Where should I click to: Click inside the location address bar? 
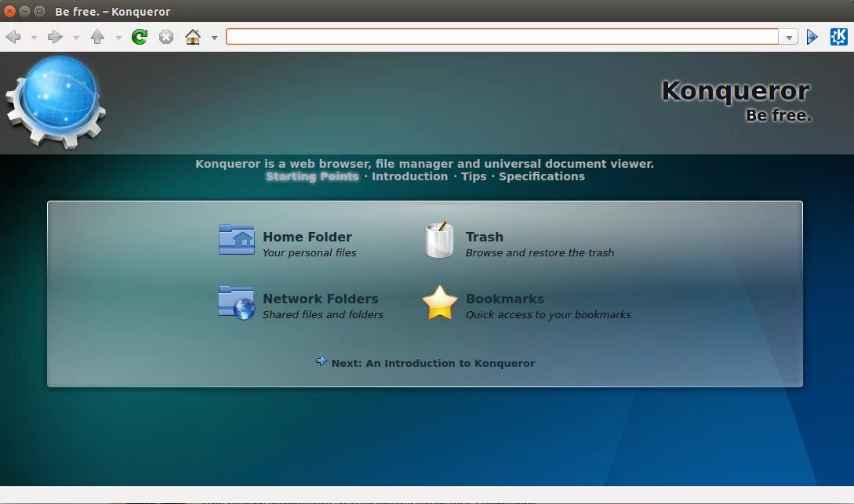click(502, 37)
